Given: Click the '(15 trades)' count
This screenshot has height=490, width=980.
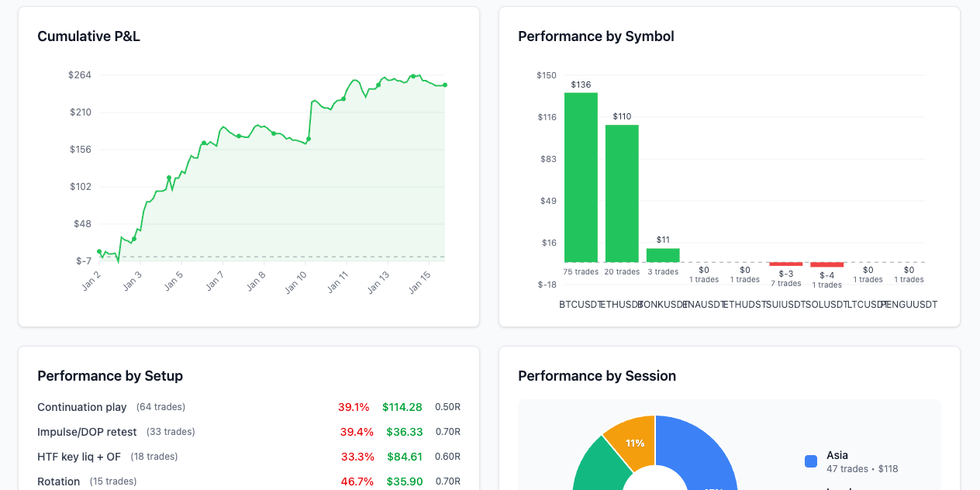Looking at the screenshot, I should (113, 481).
